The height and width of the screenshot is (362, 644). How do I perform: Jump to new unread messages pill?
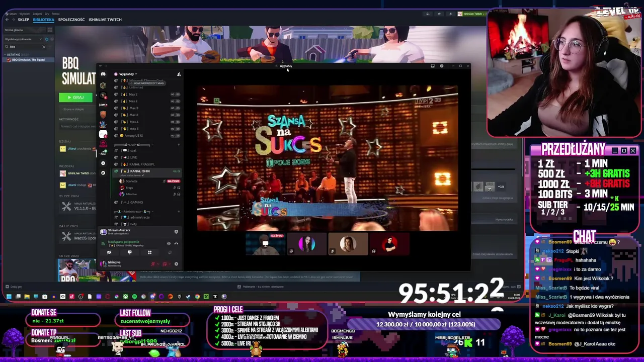[x=147, y=83]
